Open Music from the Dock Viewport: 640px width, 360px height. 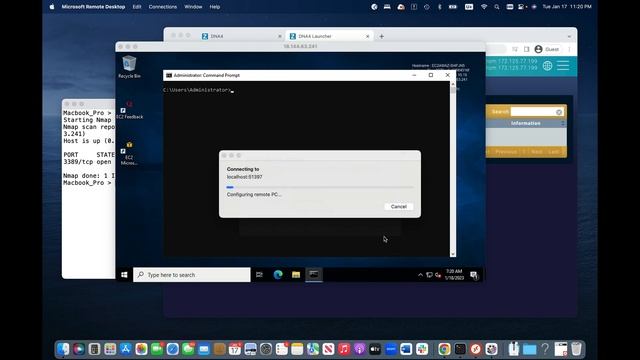click(344, 349)
